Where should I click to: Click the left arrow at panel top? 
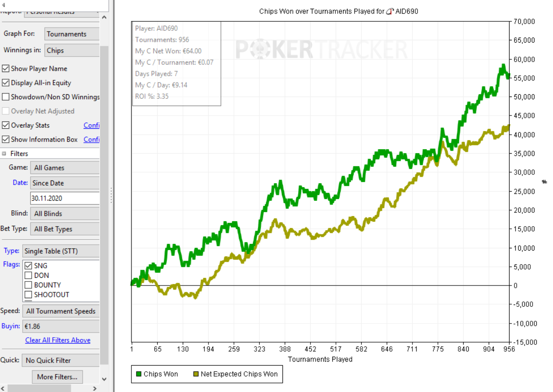click(4, 5)
